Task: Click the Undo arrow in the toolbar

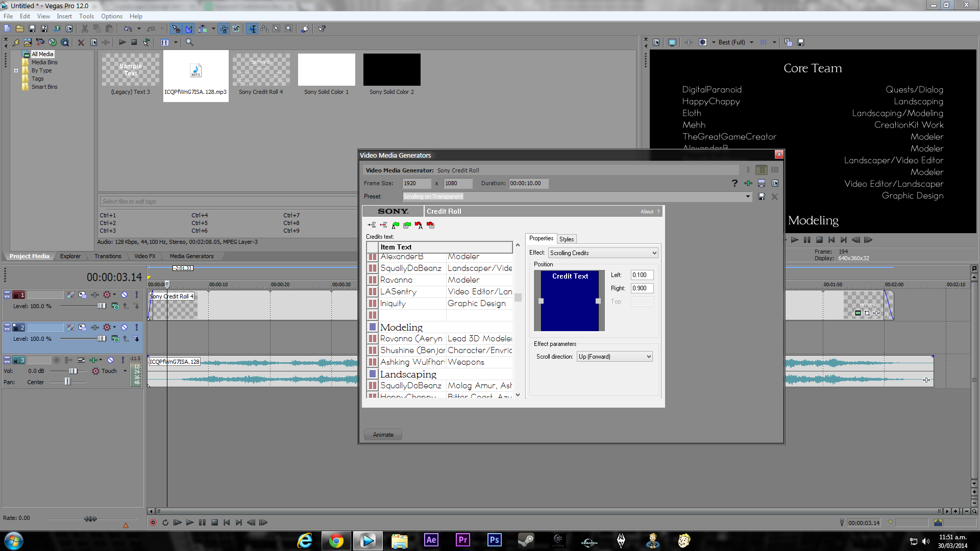Action: 128,29
